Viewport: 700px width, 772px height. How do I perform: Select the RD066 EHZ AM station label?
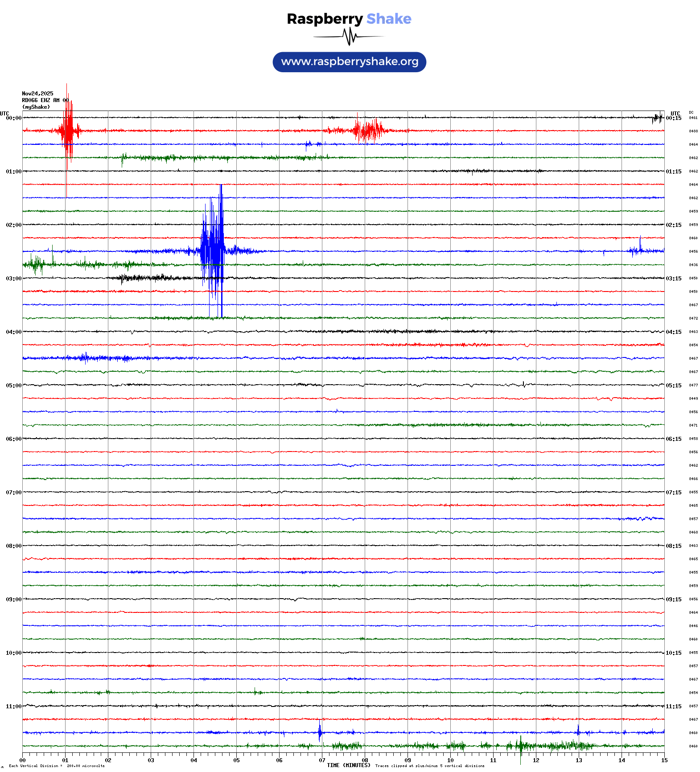pos(41,100)
